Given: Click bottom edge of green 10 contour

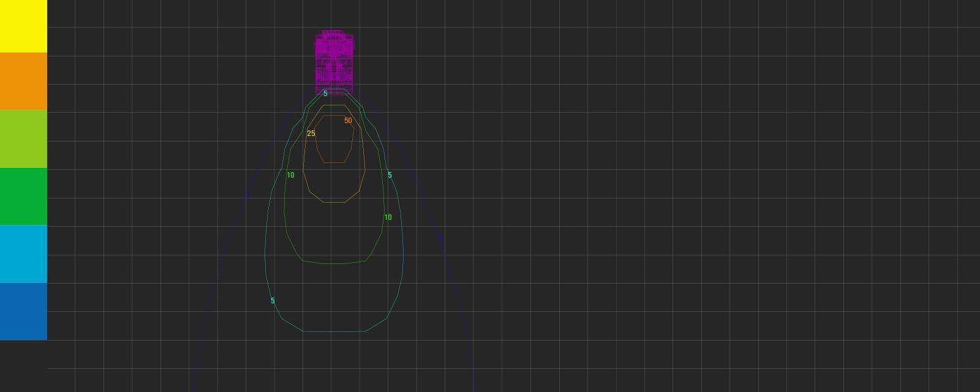Looking at the screenshot, I should pos(334,264).
